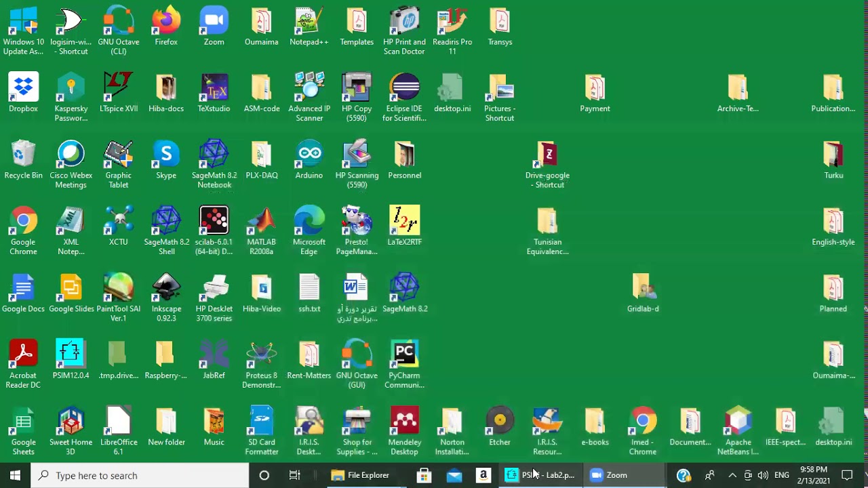Select the JabRef desktop icon
This screenshot has height=488, width=868.
point(214,361)
